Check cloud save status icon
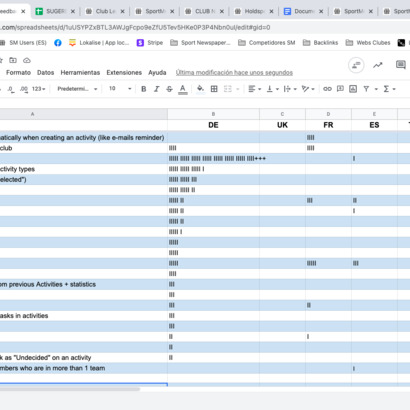The height and width of the screenshot is (410, 410). click(27, 60)
